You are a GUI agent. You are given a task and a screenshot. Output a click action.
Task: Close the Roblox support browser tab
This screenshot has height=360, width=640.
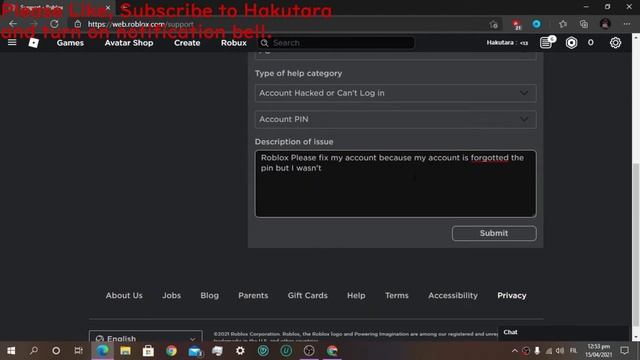pyautogui.click(x=108, y=7)
